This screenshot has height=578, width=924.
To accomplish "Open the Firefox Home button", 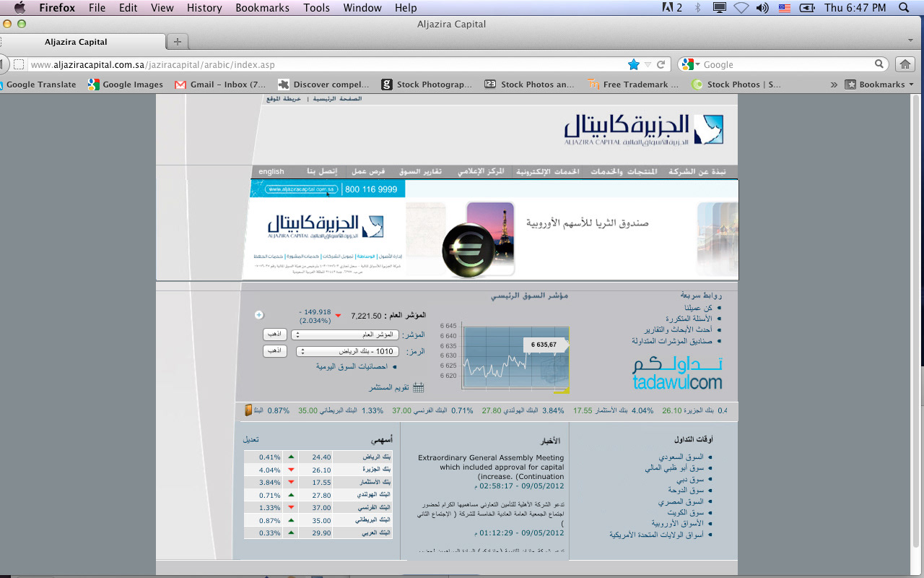I will 905,64.
